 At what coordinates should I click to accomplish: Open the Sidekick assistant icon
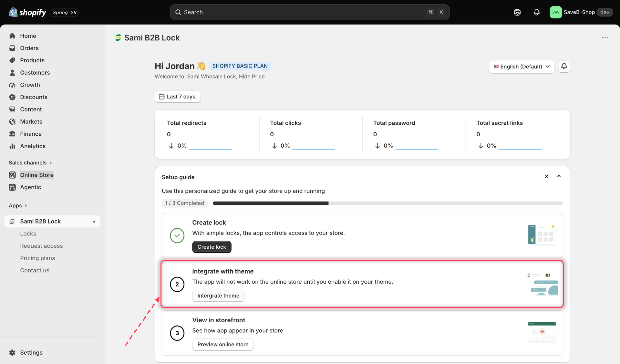pyautogui.click(x=517, y=12)
